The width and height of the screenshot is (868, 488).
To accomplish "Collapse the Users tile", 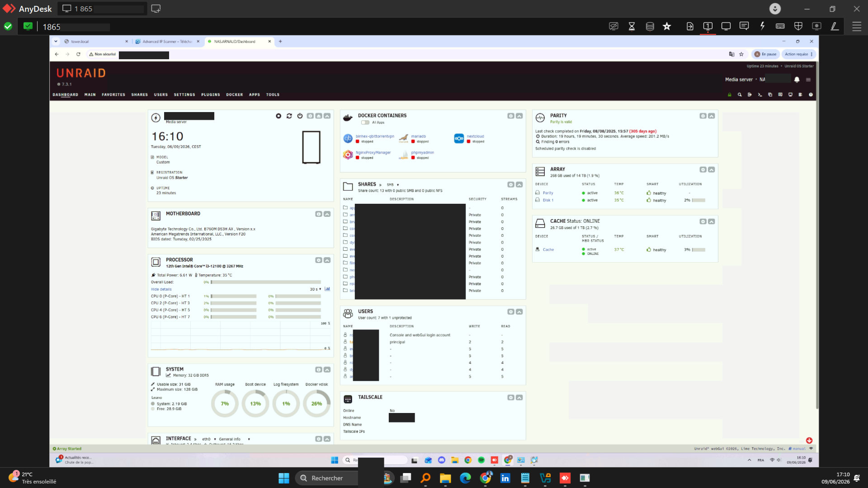I will (x=519, y=312).
